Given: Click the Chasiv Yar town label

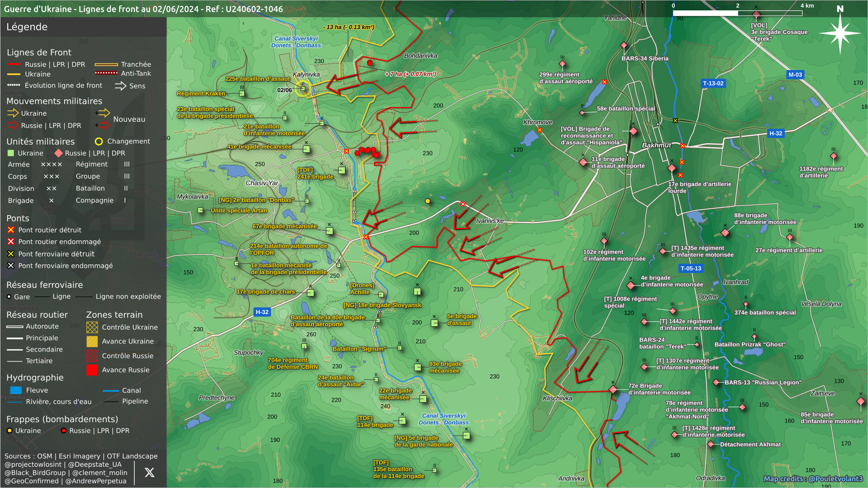Looking at the screenshot, I should (261, 183).
